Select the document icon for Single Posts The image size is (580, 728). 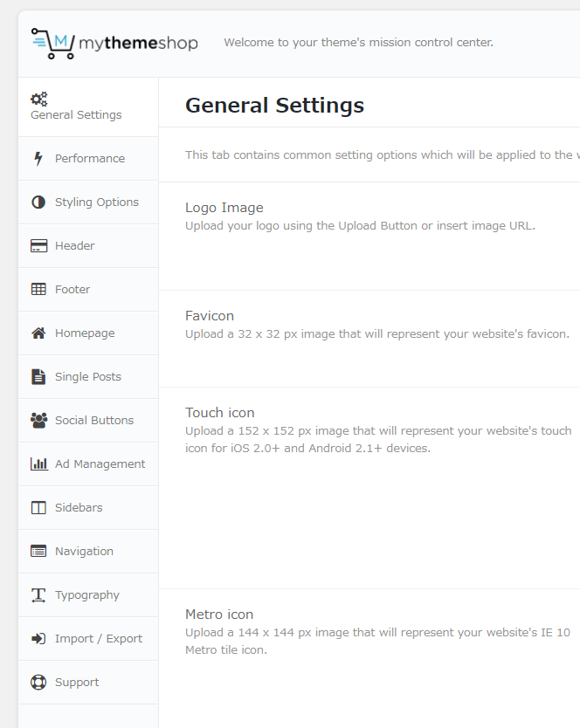[38, 376]
